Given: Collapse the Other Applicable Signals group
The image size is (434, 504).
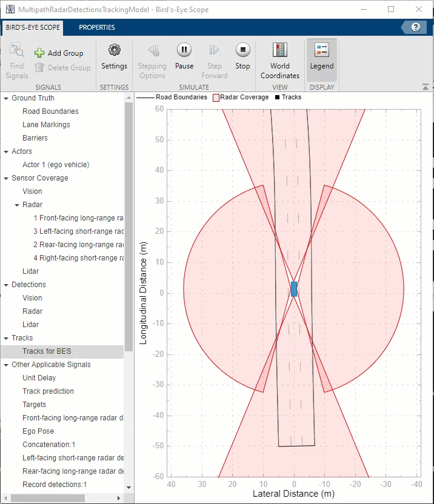Looking at the screenshot, I should click(x=5, y=365).
